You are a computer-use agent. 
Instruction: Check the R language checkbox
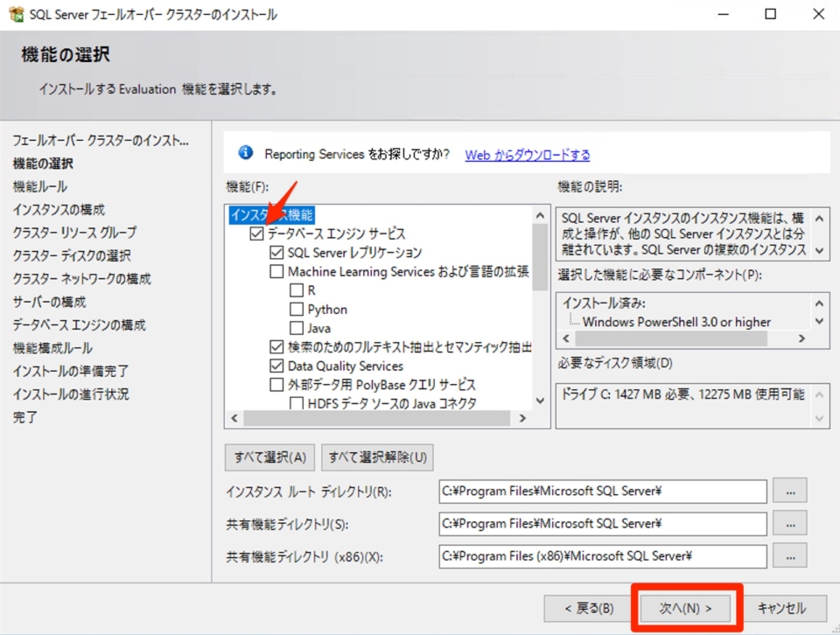[297, 290]
